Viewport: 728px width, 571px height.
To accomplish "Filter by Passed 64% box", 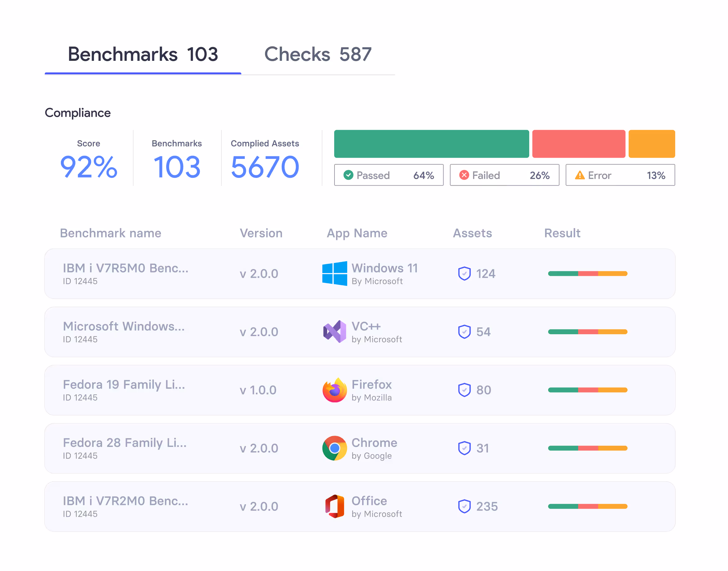I will [389, 175].
